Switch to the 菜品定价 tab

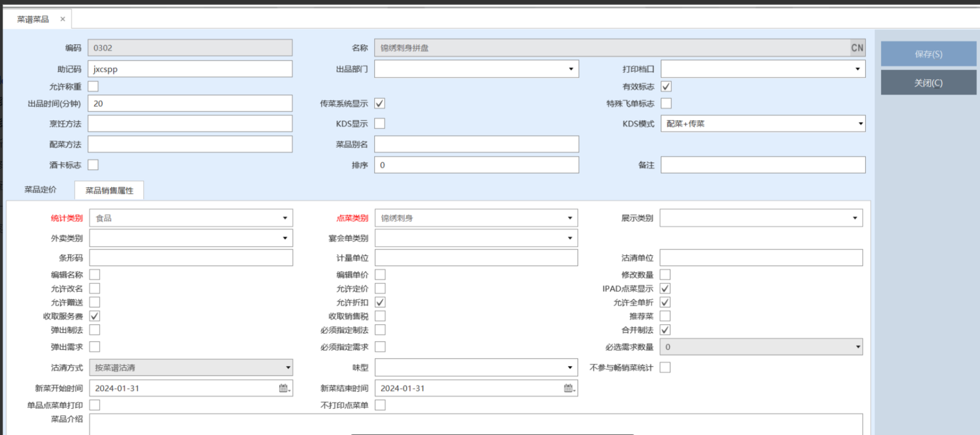tap(40, 190)
